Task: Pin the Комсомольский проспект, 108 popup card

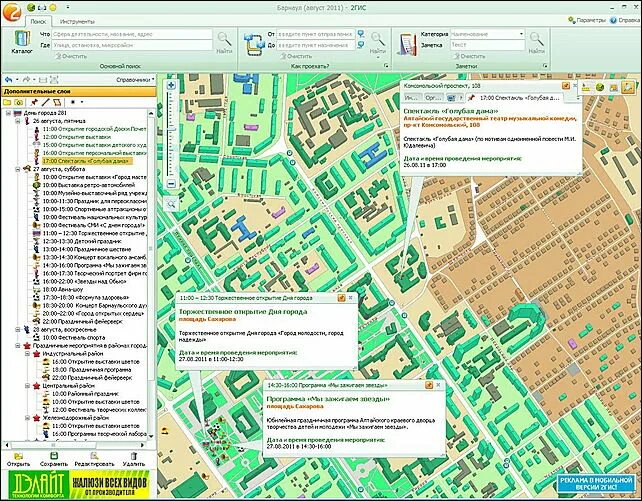Action: click(x=566, y=86)
